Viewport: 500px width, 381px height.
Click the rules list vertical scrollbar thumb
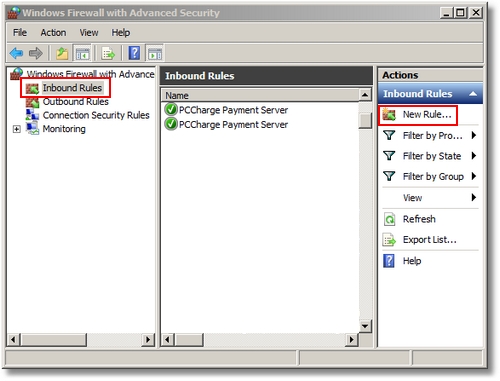tap(365, 120)
